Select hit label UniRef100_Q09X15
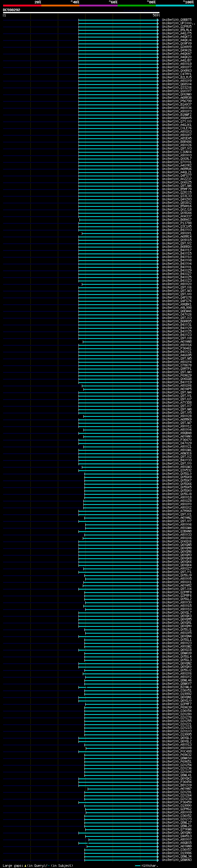 (x=177, y=240)
